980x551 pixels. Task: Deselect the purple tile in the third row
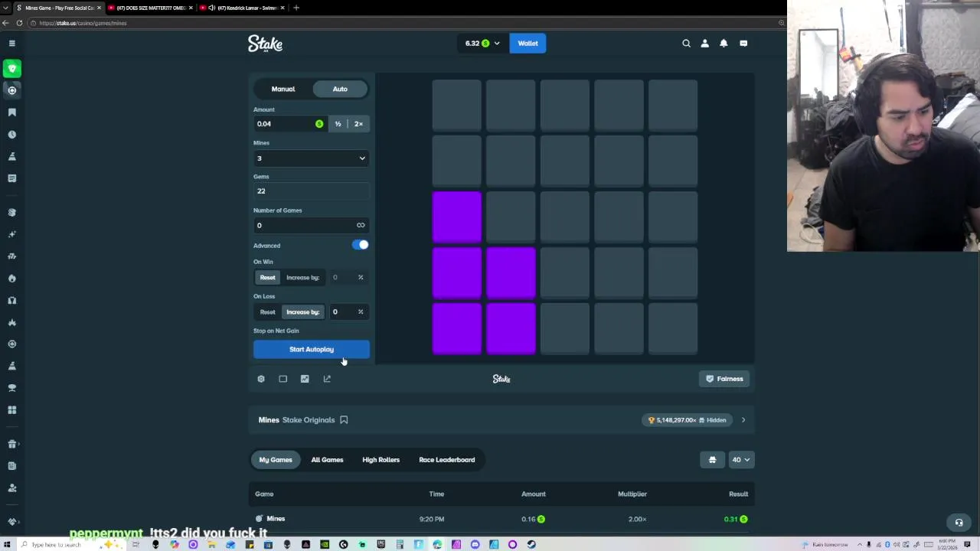[457, 217]
